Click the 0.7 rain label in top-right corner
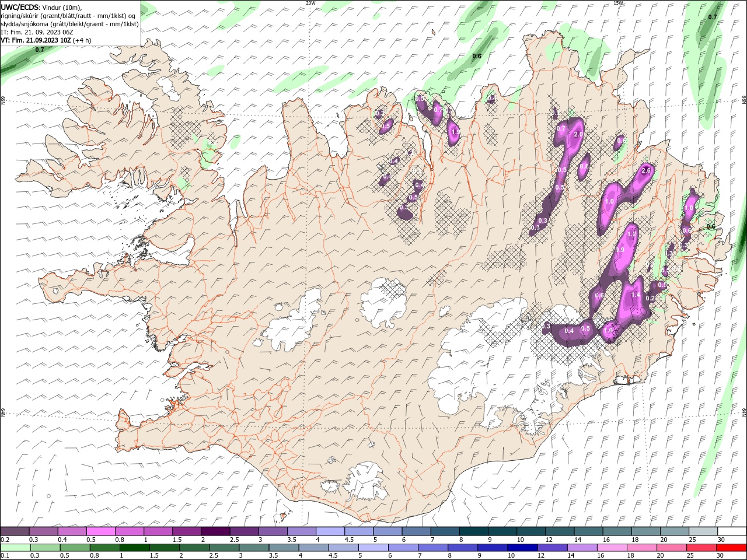747x560 pixels. pos(713,17)
